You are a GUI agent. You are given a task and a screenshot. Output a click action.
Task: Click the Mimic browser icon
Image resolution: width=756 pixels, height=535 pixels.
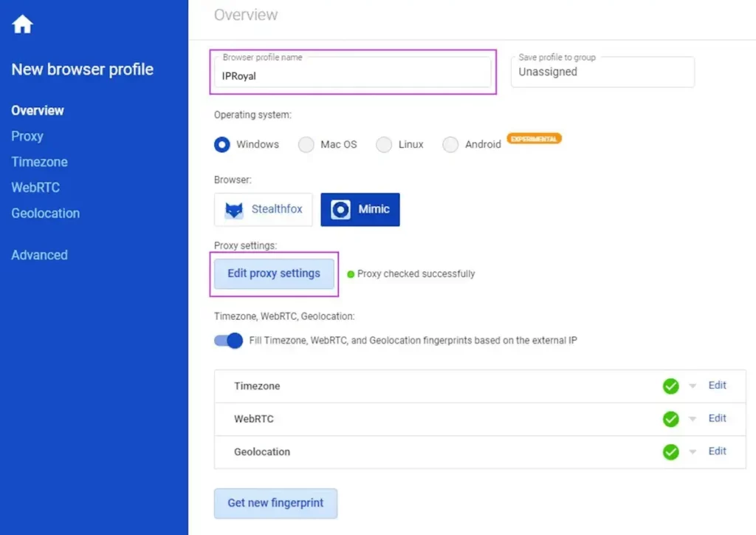pos(340,210)
